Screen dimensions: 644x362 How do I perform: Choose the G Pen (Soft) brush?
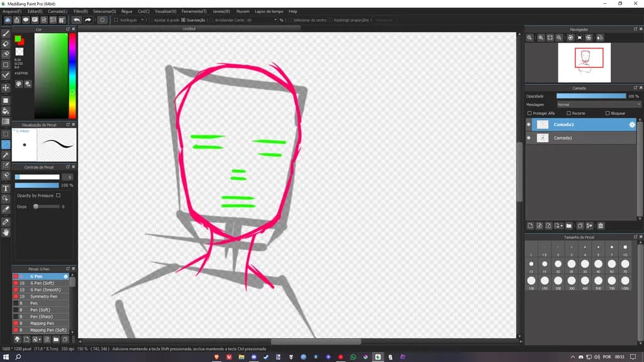point(41,283)
